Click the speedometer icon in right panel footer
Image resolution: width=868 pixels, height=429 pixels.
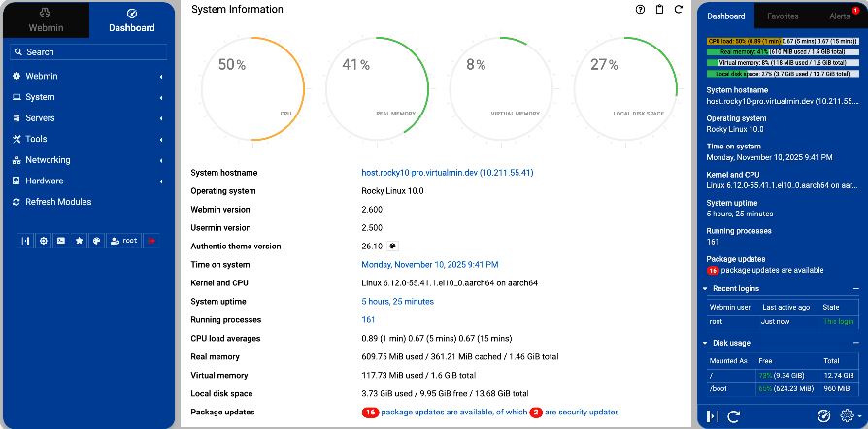point(824,415)
